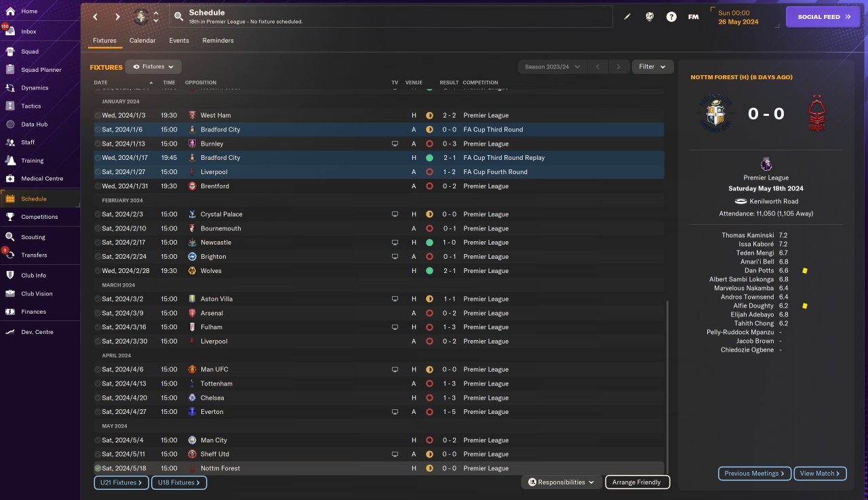Click the View Match button
The image size is (868, 500).
[821, 474]
